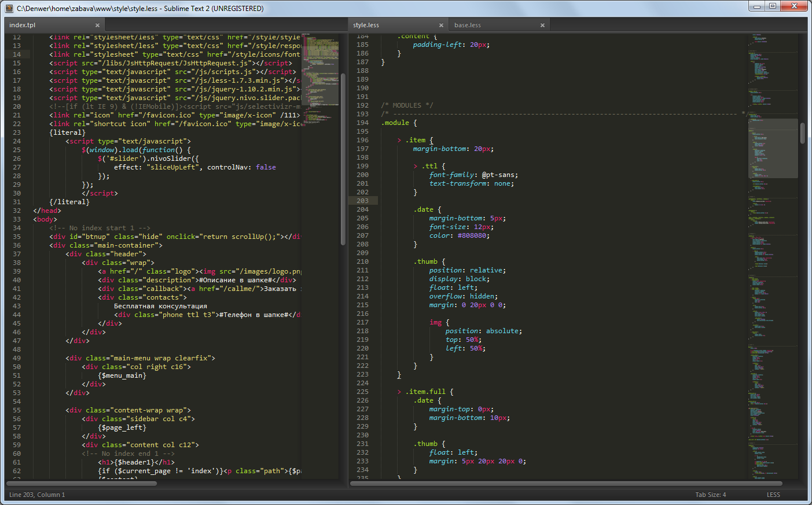The height and width of the screenshot is (505, 812).
Task: Click the horizontal scrollbar under index.tpl
Action: 81,483
